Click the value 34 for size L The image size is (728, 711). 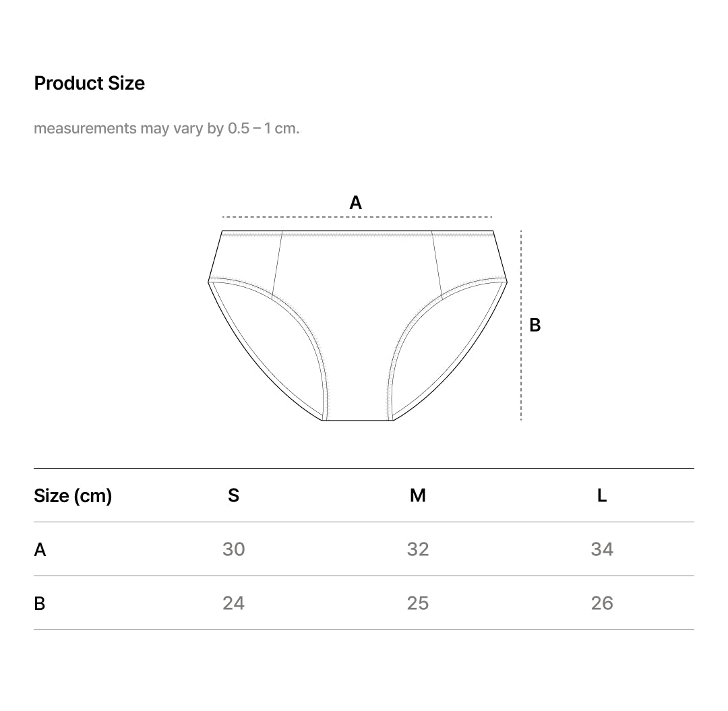[x=602, y=549]
